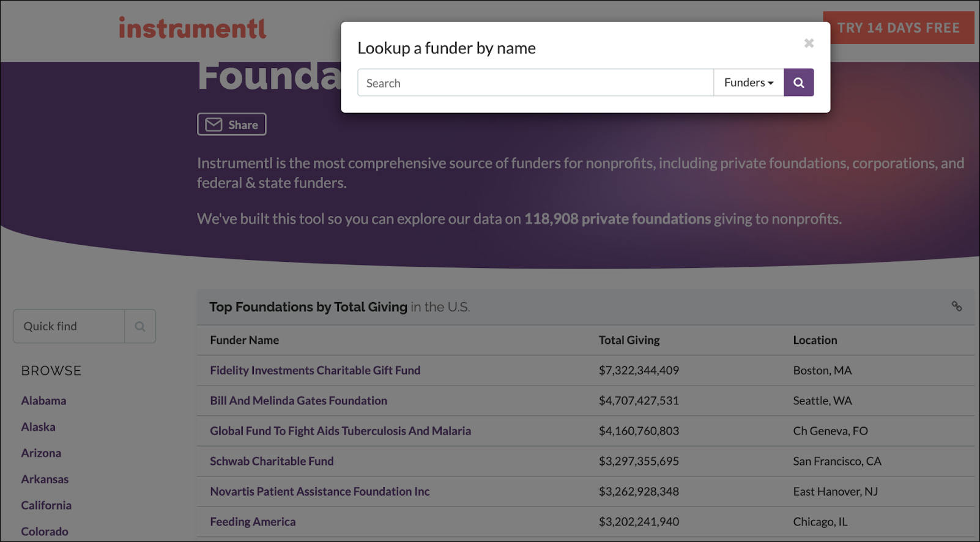The width and height of the screenshot is (980, 542).
Task: Click the BROWSE sidebar heading
Action: pos(51,371)
